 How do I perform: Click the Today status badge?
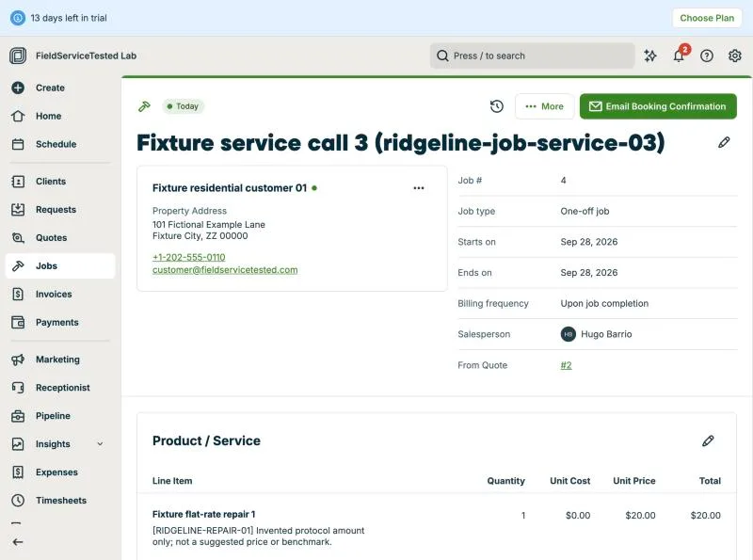(183, 106)
